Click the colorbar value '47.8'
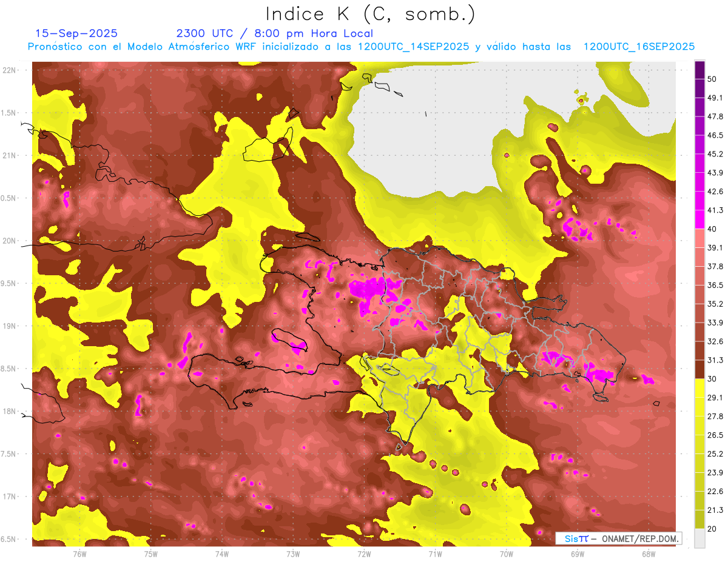Viewport: 728px width, 562px height. click(x=715, y=116)
